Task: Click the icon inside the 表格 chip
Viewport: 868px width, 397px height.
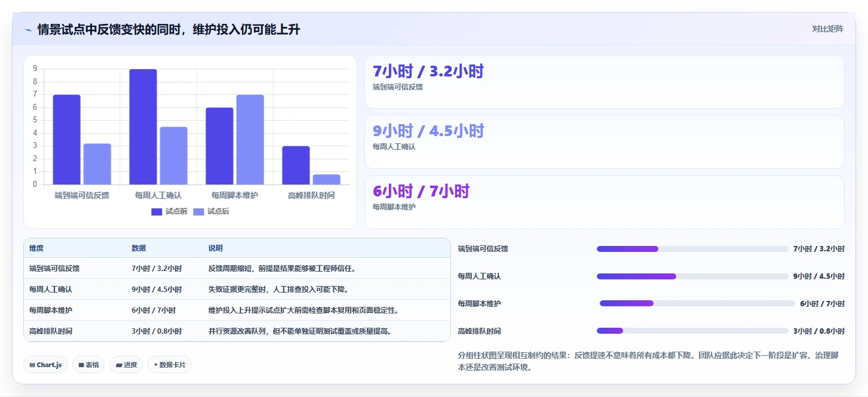Action: click(81, 365)
